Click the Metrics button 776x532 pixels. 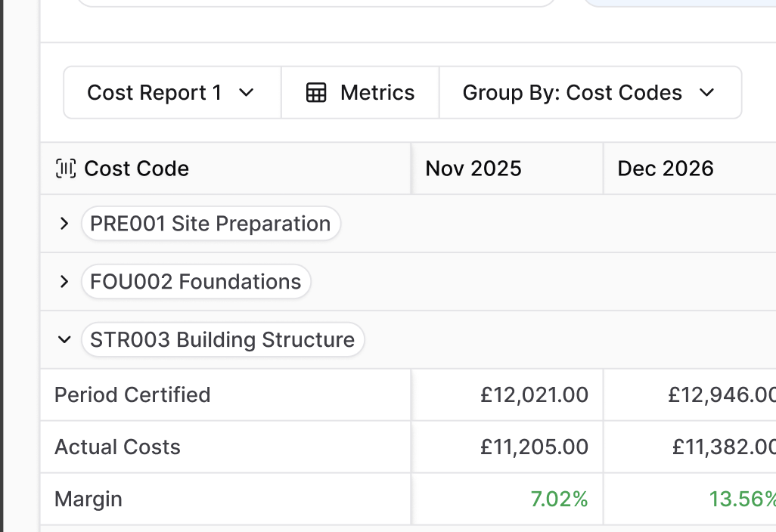[360, 93]
